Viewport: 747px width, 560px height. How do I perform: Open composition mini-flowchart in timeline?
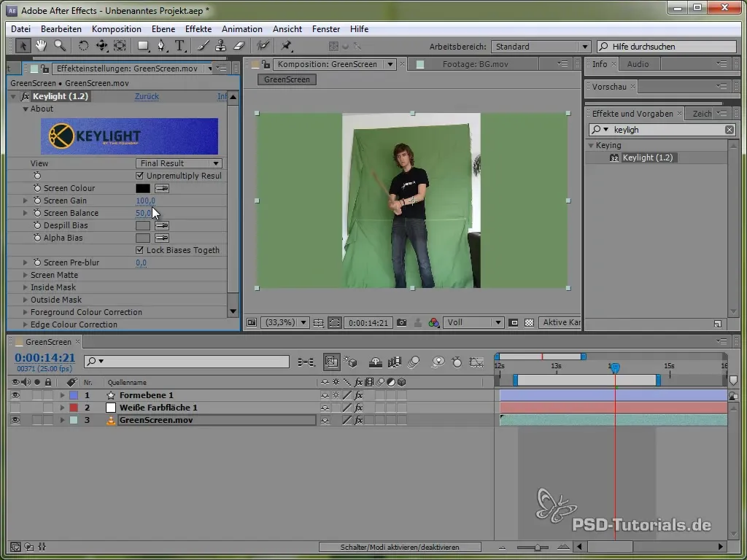pyautogui.click(x=306, y=362)
